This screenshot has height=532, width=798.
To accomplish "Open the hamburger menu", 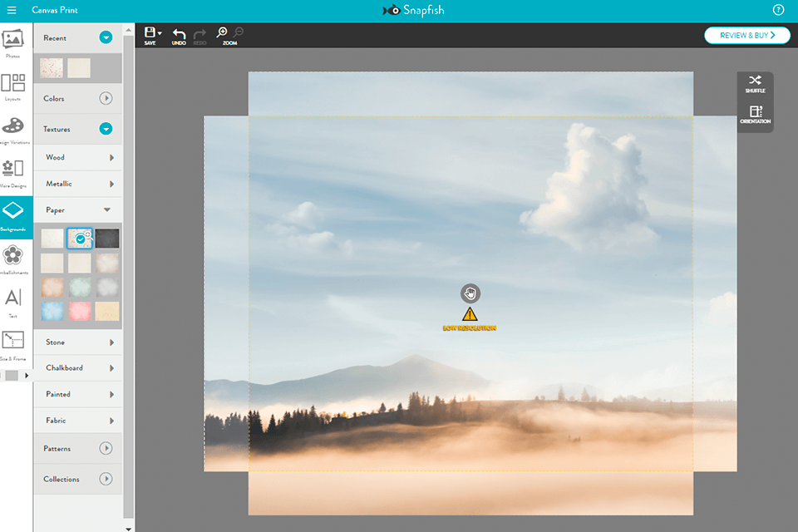I will click(x=11, y=10).
